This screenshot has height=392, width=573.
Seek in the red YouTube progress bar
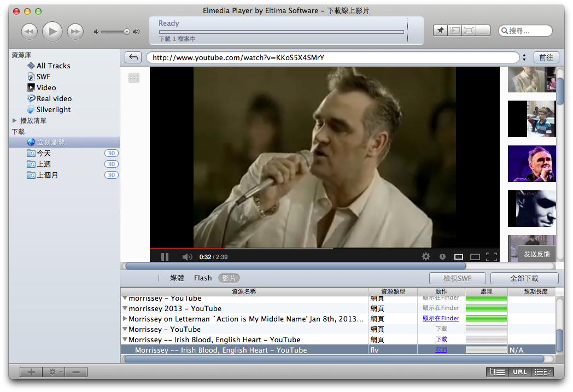187,248
